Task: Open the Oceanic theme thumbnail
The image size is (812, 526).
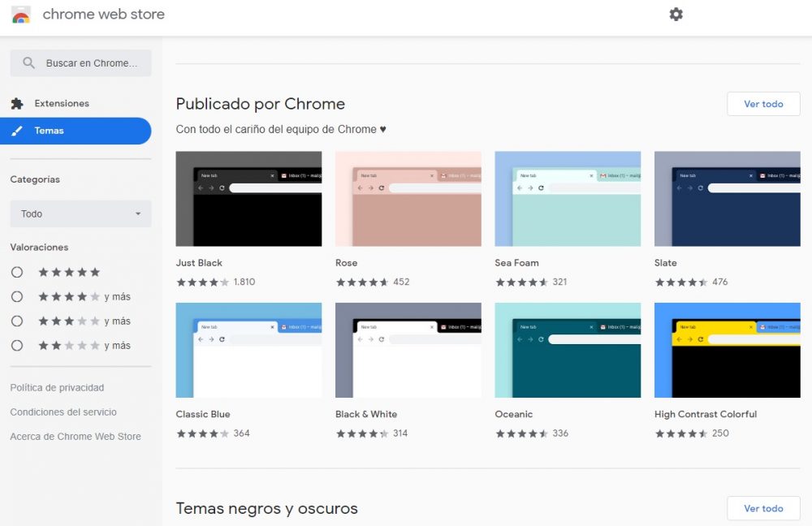Action: point(568,350)
